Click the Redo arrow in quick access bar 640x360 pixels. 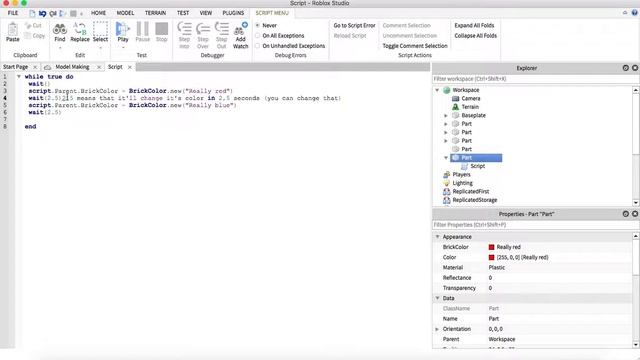(53, 13)
